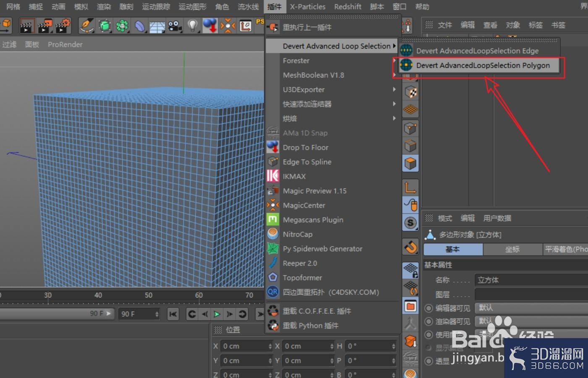Toggle the 透显 radio circle
Image resolution: width=588 pixels, height=378 pixels.
click(429, 361)
